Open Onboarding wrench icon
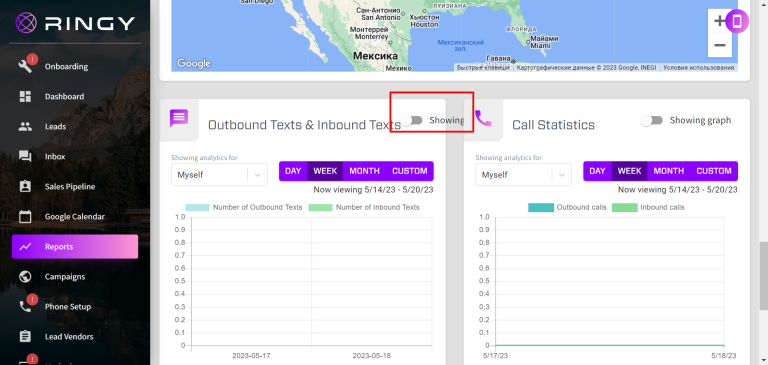This screenshot has width=768, height=365. click(25, 66)
